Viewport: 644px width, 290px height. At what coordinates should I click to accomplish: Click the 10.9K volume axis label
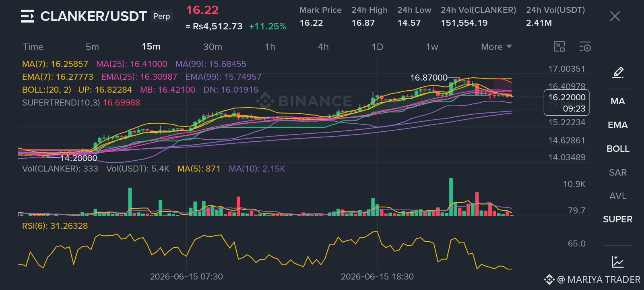(x=574, y=184)
